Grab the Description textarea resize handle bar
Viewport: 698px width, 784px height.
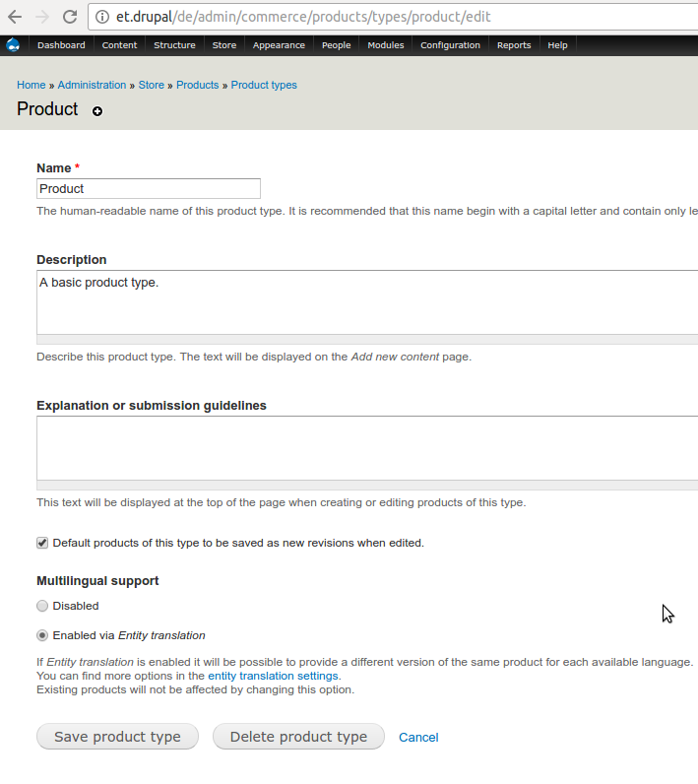point(367,340)
